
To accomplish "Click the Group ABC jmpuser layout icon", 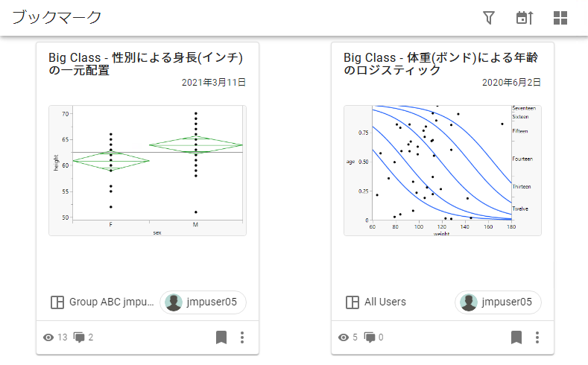I will point(57,302).
